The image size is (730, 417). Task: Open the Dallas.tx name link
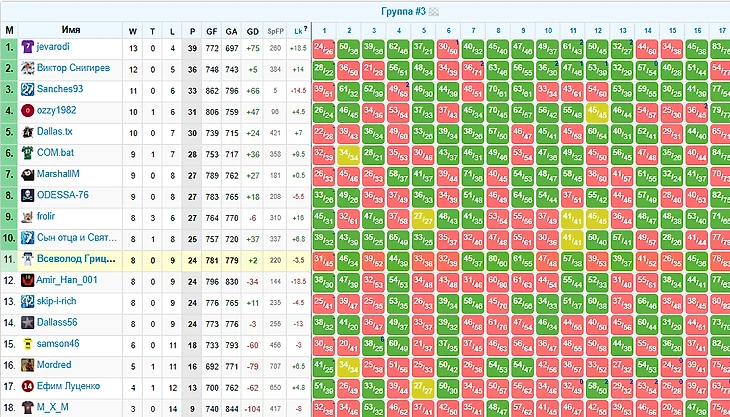(55, 132)
